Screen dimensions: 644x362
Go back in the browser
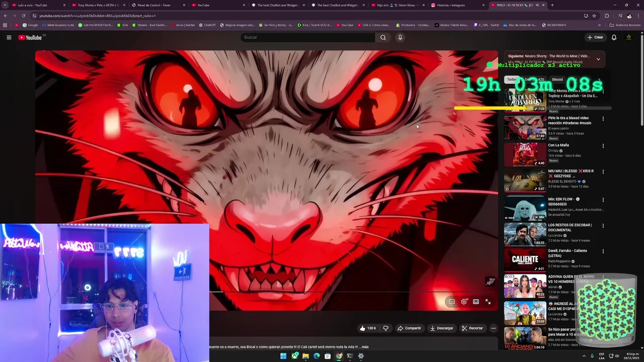click(5, 16)
